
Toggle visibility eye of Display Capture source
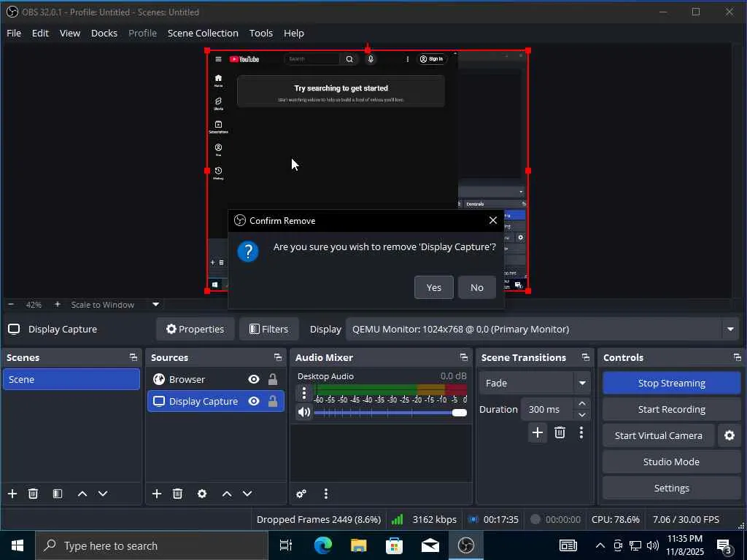(254, 402)
